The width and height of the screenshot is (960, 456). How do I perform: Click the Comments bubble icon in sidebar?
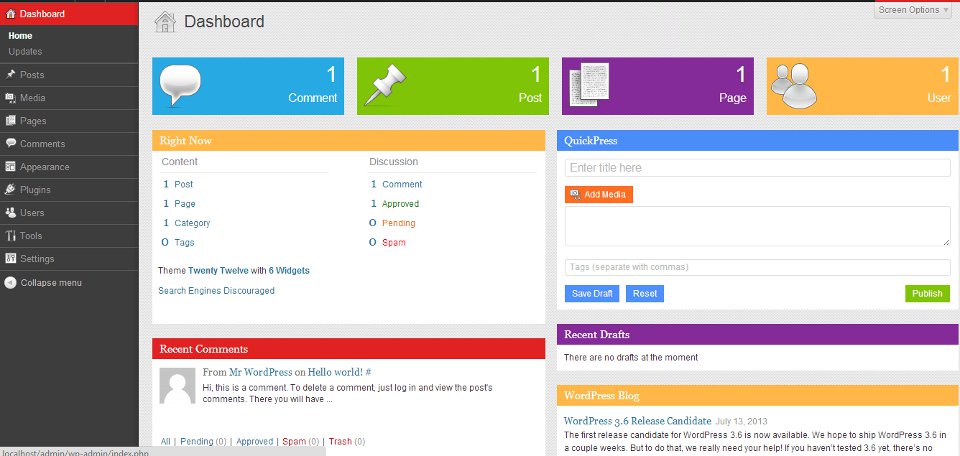tap(10, 143)
